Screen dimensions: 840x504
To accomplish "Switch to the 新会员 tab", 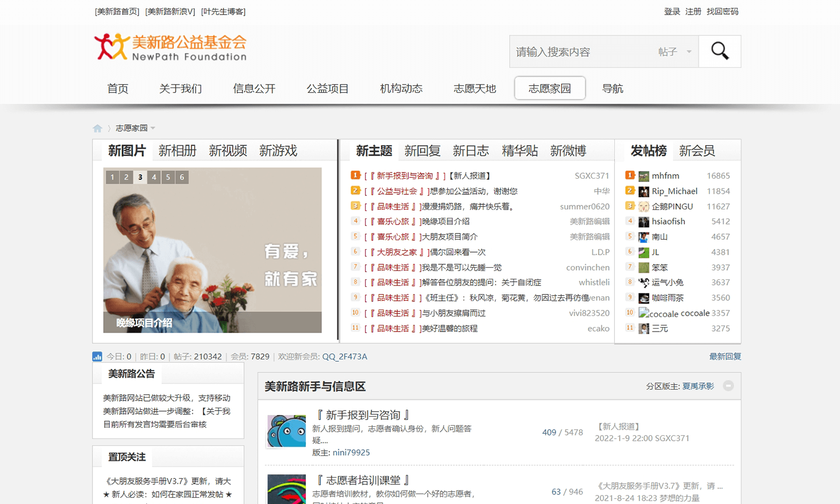I will (697, 151).
